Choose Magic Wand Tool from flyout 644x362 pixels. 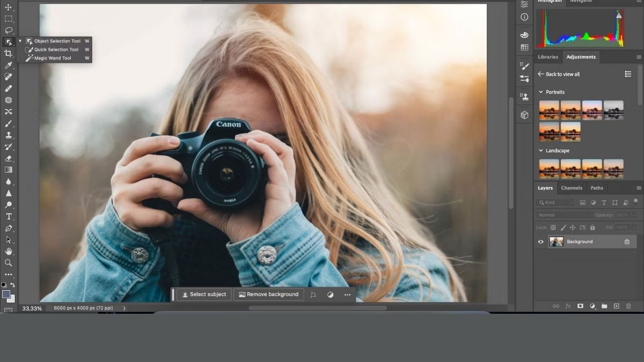(54, 58)
